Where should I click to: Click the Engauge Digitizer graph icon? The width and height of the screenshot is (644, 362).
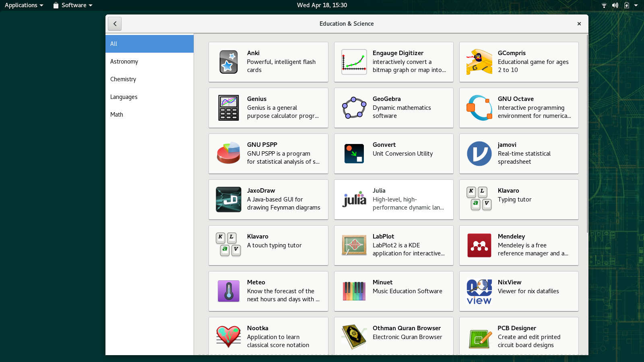pos(354,62)
